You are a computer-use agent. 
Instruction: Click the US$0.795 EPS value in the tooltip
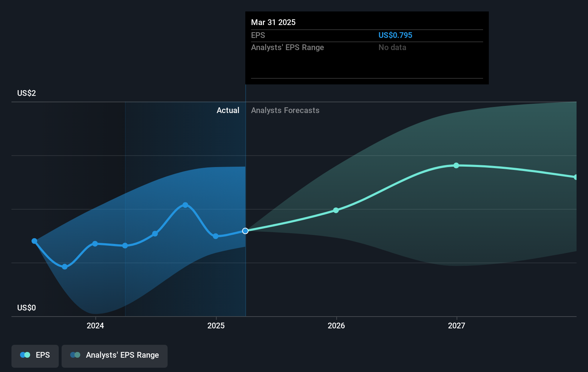[x=395, y=35]
